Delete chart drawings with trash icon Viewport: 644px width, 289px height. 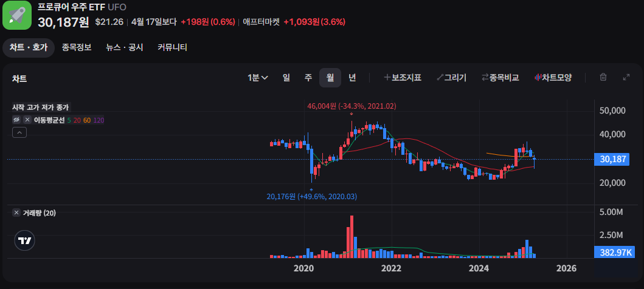click(x=603, y=77)
